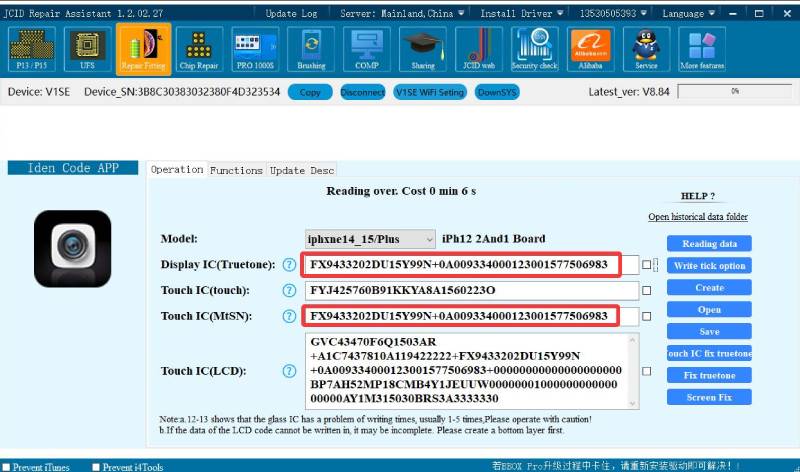Tick the Touch IC(touch) checkbox
The image size is (800, 472).
coord(646,290)
